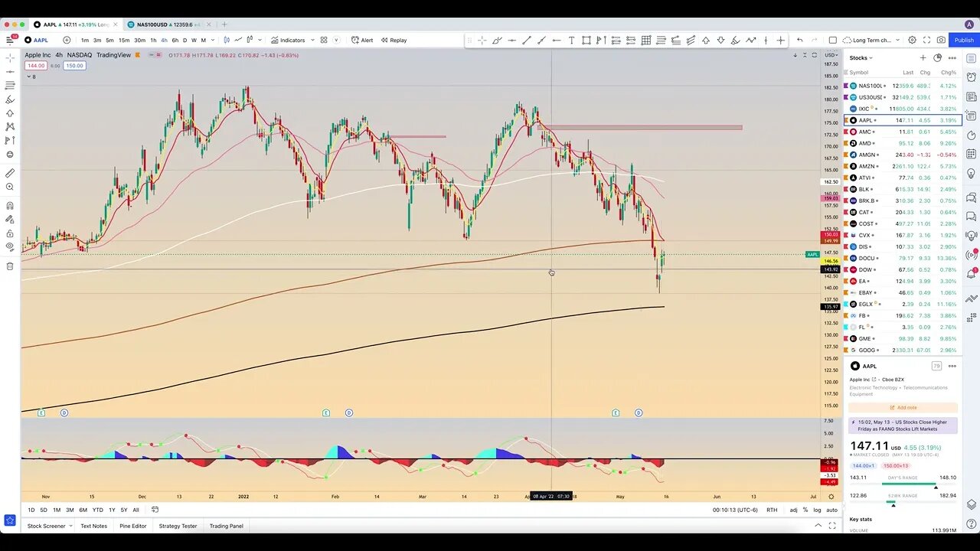Image resolution: width=980 pixels, height=551 pixels.
Task: Select the 1h timeframe
Action: pyautogui.click(x=153, y=40)
